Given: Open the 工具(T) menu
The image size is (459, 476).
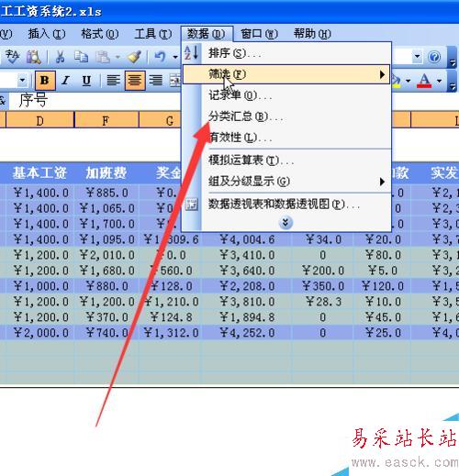Looking at the screenshot, I should (x=153, y=34).
